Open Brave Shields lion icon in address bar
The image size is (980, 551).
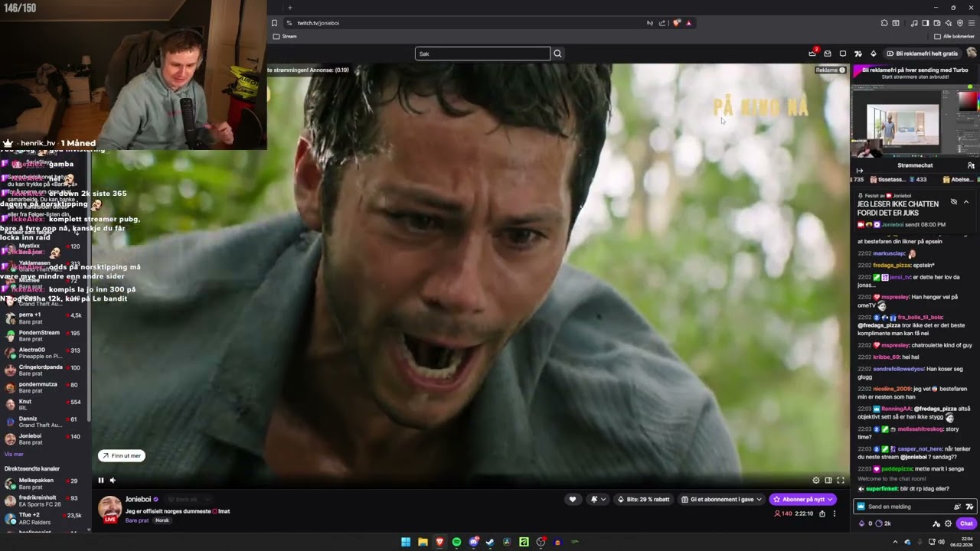677,23
